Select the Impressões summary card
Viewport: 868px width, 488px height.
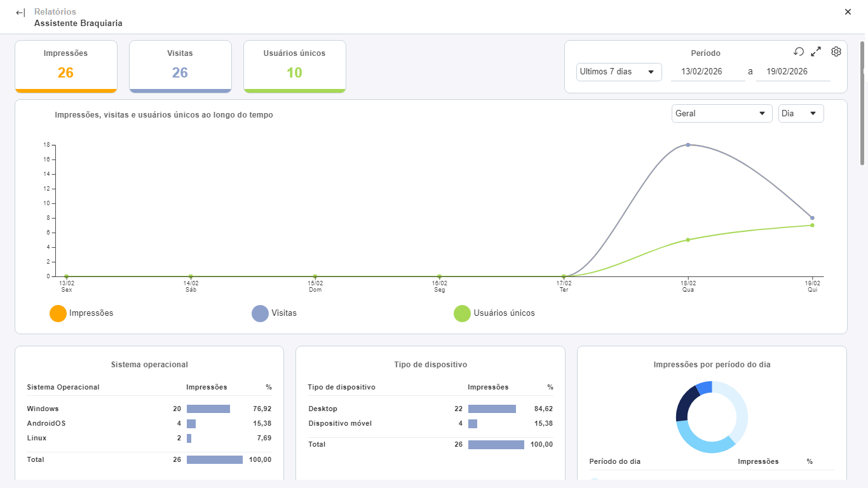(x=66, y=67)
